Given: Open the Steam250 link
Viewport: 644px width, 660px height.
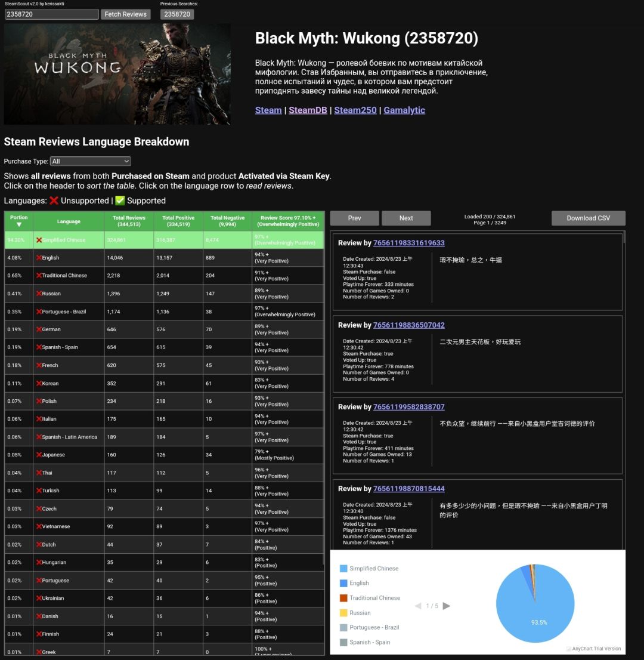Looking at the screenshot, I should pos(355,110).
